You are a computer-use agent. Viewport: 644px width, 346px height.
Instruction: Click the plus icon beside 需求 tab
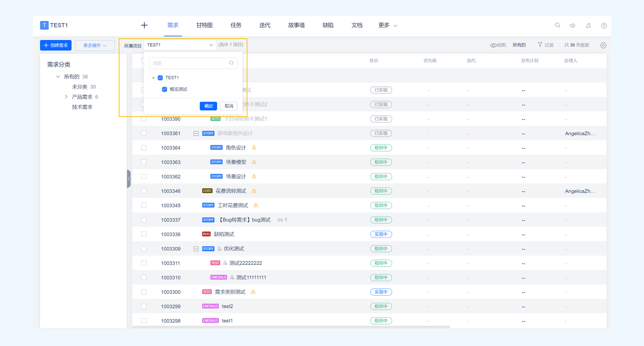pos(144,25)
